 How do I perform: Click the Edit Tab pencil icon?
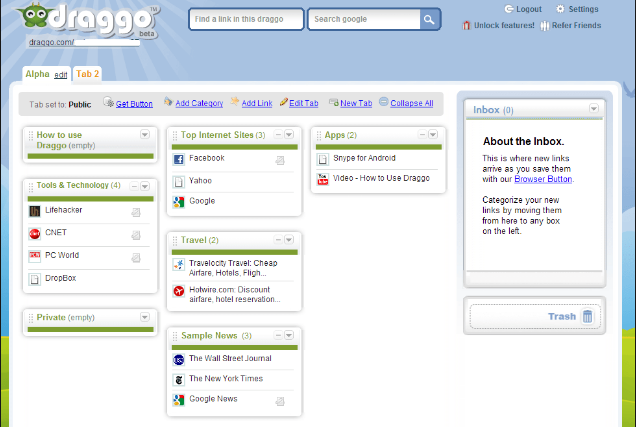pos(284,102)
